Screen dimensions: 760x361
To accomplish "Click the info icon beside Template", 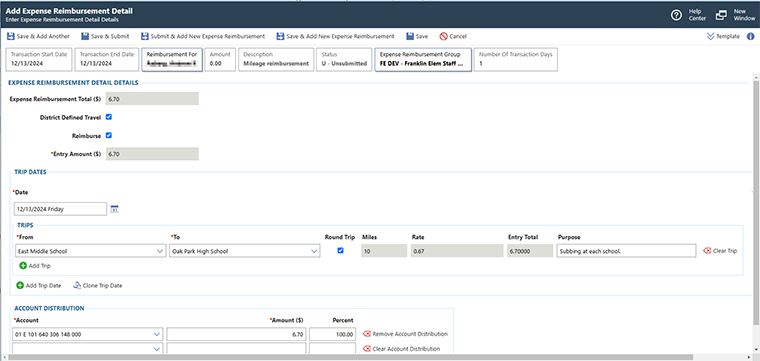I will click(750, 36).
